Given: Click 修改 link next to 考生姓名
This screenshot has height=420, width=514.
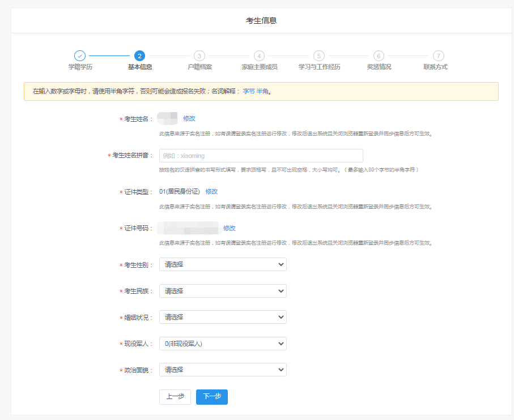Looking at the screenshot, I should pyautogui.click(x=189, y=118).
